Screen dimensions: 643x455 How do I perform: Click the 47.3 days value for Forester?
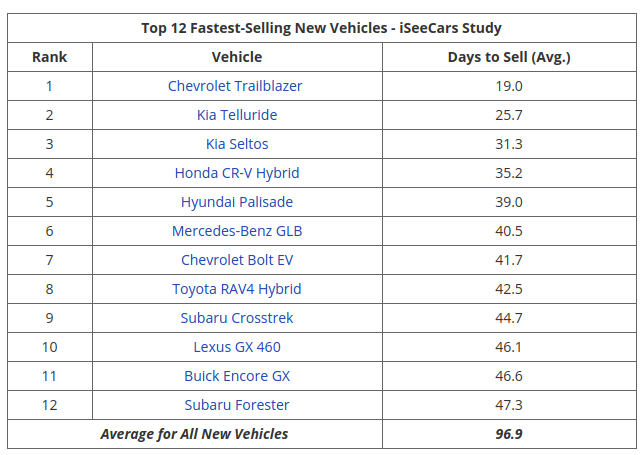tap(509, 405)
